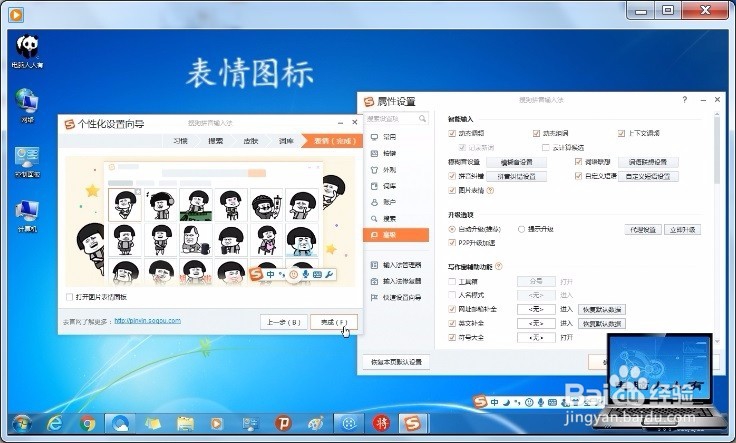Click the 上一步(B) button
The height and width of the screenshot is (443, 736).
284,322
